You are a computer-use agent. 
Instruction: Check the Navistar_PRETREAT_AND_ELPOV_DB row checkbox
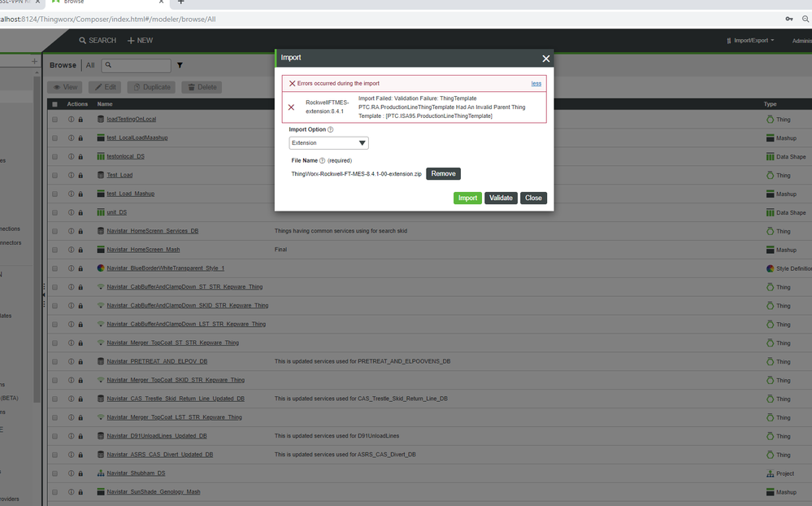pyautogui.click(x=55, y=362)
